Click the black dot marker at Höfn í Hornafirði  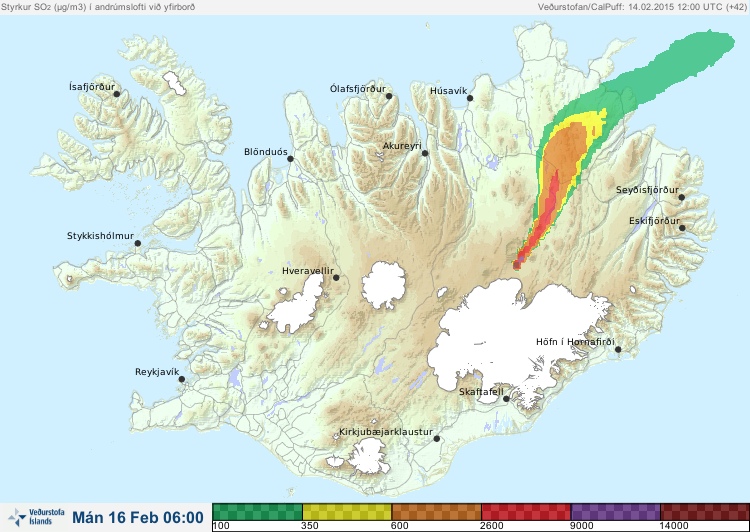(x=618, y=350)
